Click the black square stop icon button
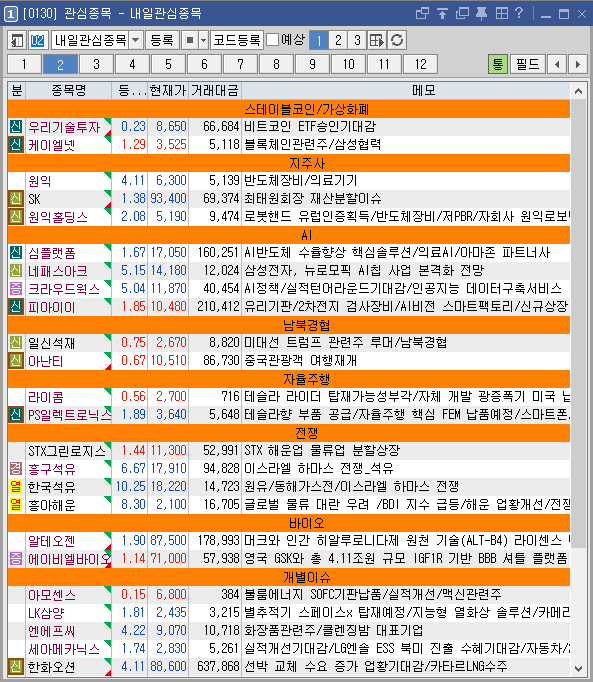The height and width of the screenshot is (682, 593). coord(190,40)
